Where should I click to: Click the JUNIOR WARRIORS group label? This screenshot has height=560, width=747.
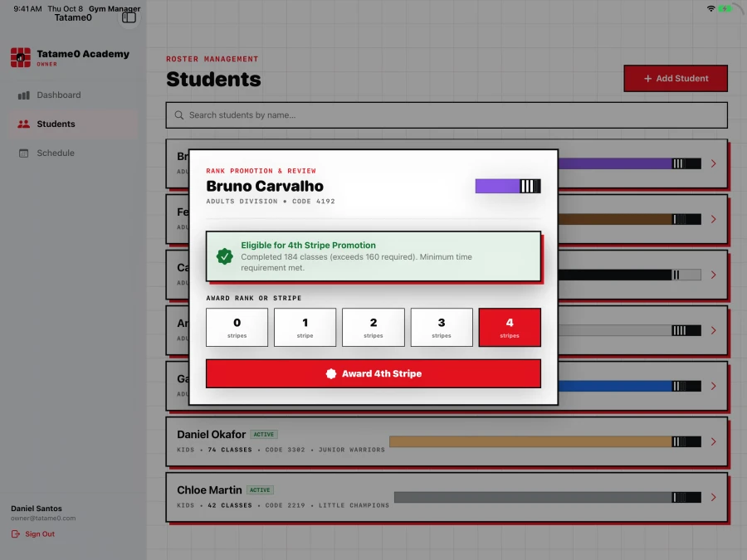click(x=352, y=450)
